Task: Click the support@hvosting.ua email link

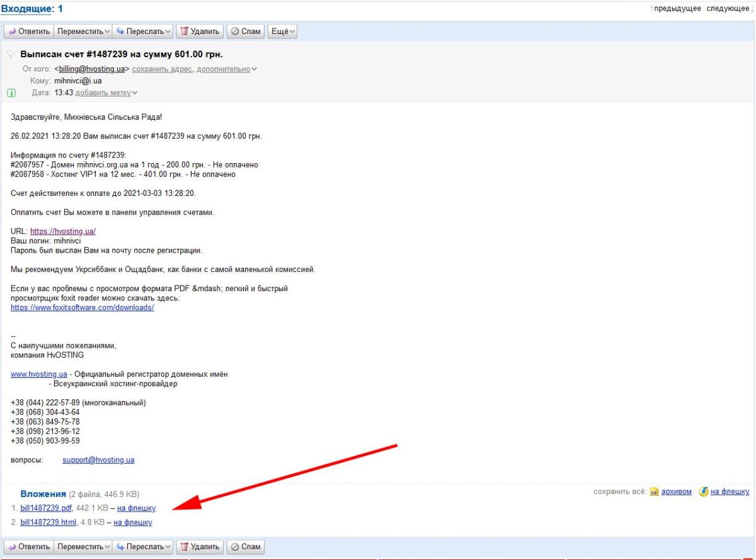Action: pos(98,460)
